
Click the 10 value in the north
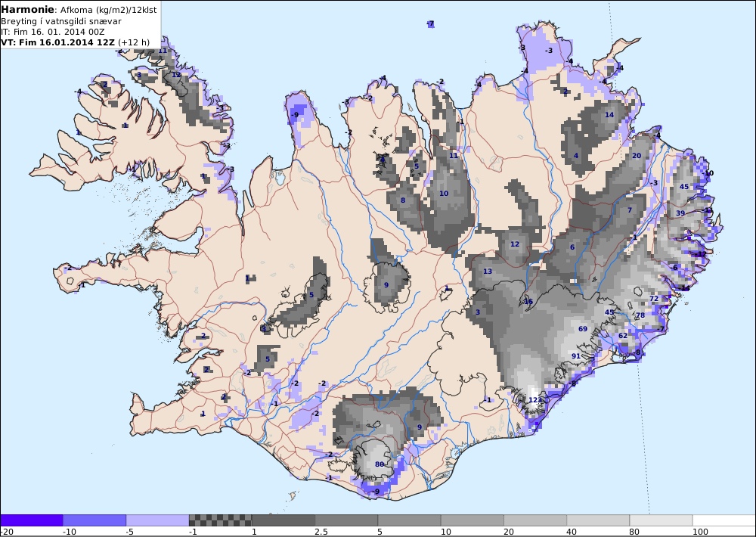(x=444, y=194)
